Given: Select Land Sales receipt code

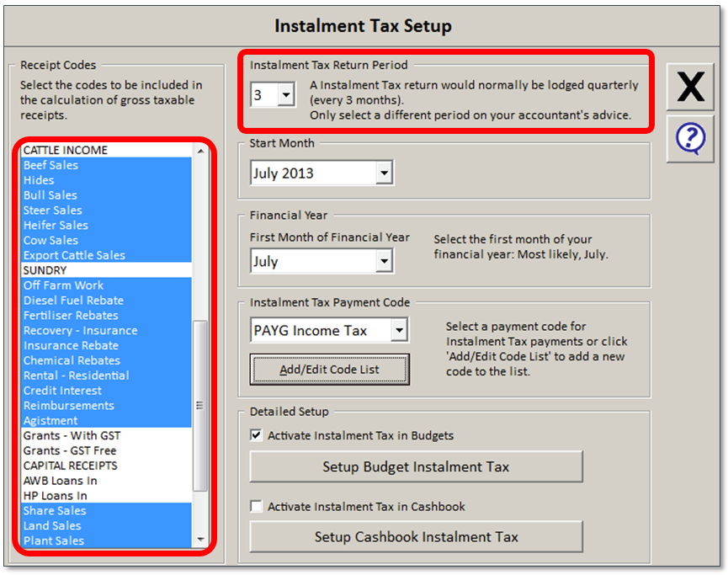Looking at the screenshot, I should 107,525.
